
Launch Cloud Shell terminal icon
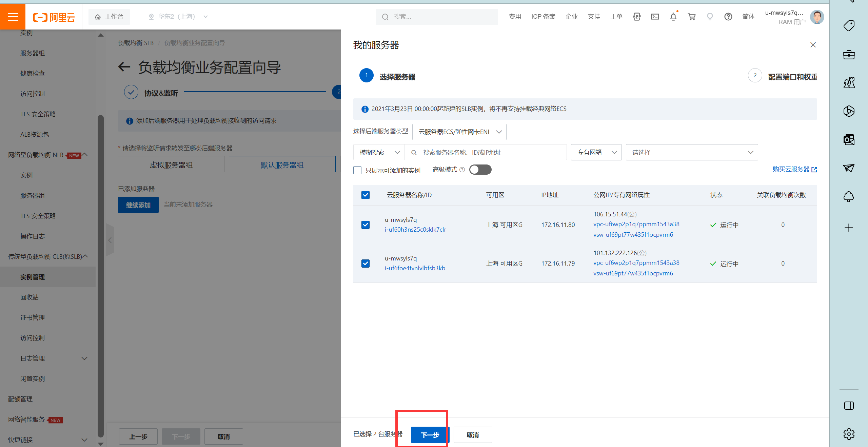point(655,17)
